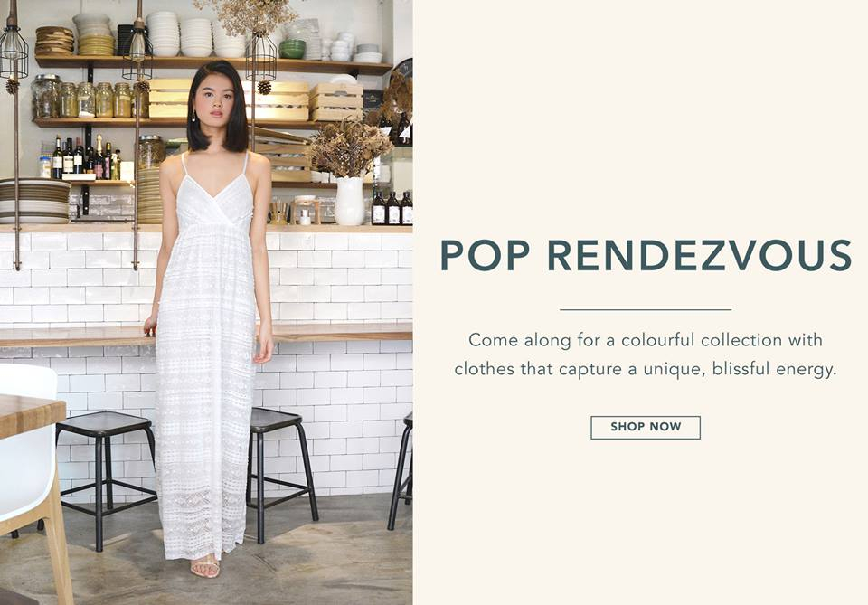Click the divider line under the heading
Image resolution: width=868 pixels, height=605 pixels.
coord(646,310)
